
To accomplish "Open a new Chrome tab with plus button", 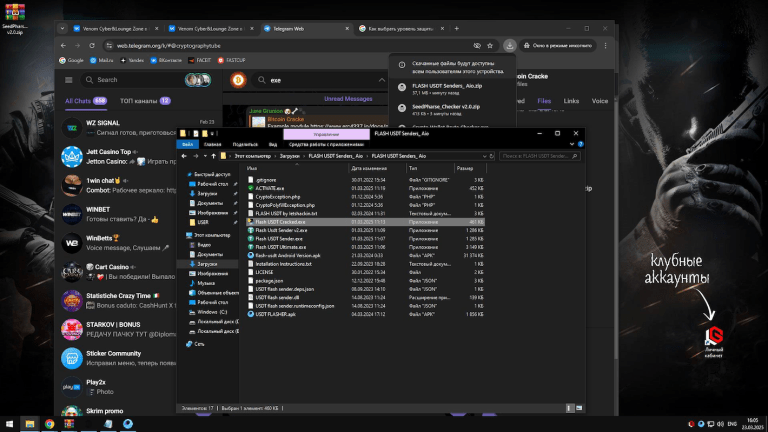I will (456, 28).
